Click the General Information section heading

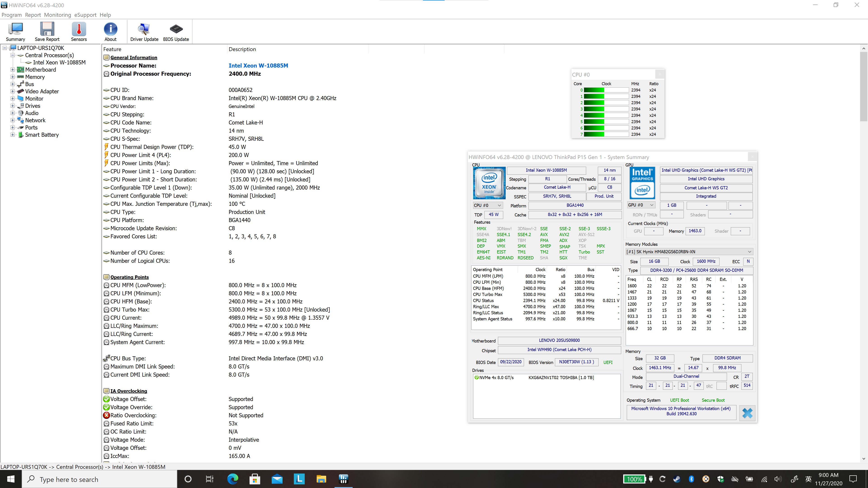pyautogui.click(x=134, y=58)
